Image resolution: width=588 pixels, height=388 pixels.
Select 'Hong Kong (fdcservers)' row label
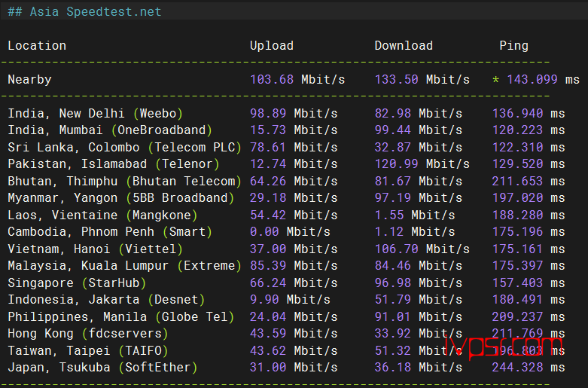(x=88, y=333)
